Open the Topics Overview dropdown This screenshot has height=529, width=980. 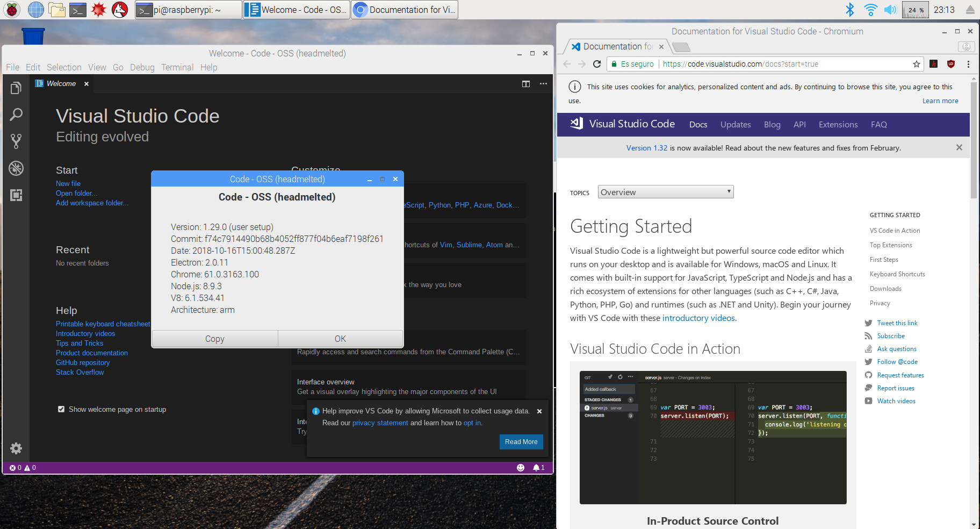(666, 192)
